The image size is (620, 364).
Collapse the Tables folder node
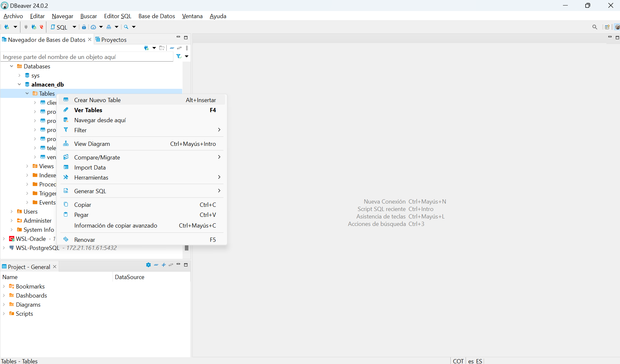tap(27, 93)
